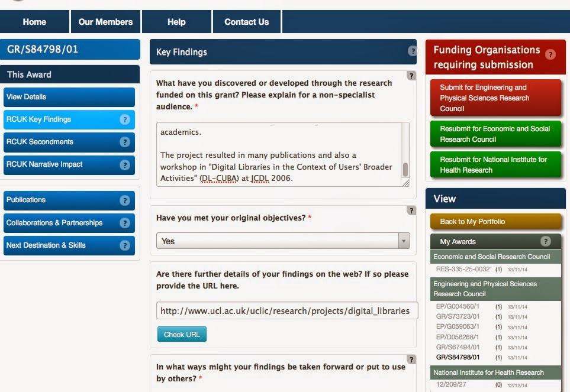Click the Check URL button
Screen dimensions: 570x392
tap(182, 334)
